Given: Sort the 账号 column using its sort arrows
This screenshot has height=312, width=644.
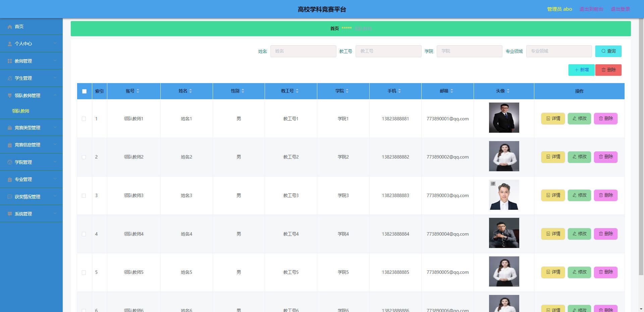Looking at the screenshot, I should tap(138, 91).
